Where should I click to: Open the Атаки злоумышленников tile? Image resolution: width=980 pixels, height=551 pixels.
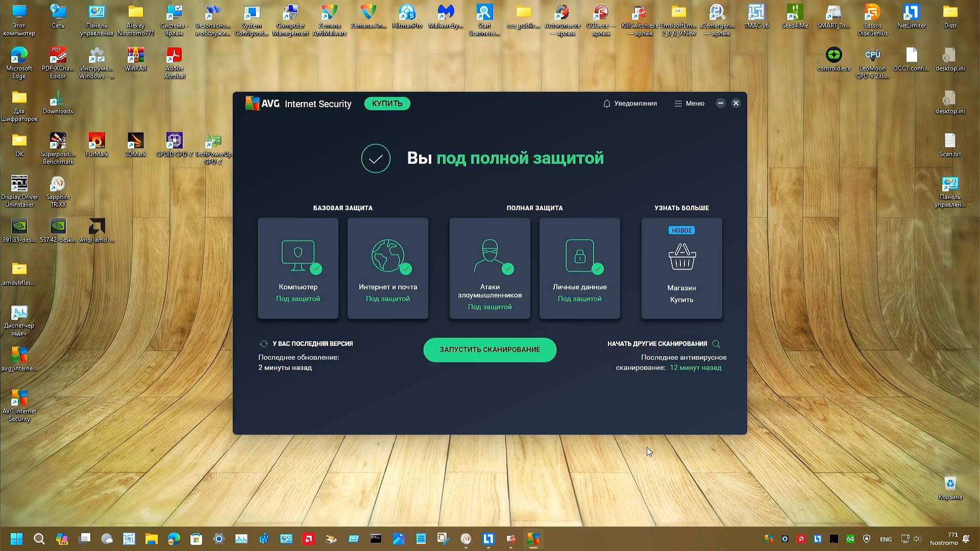click(x=489, y=268)
